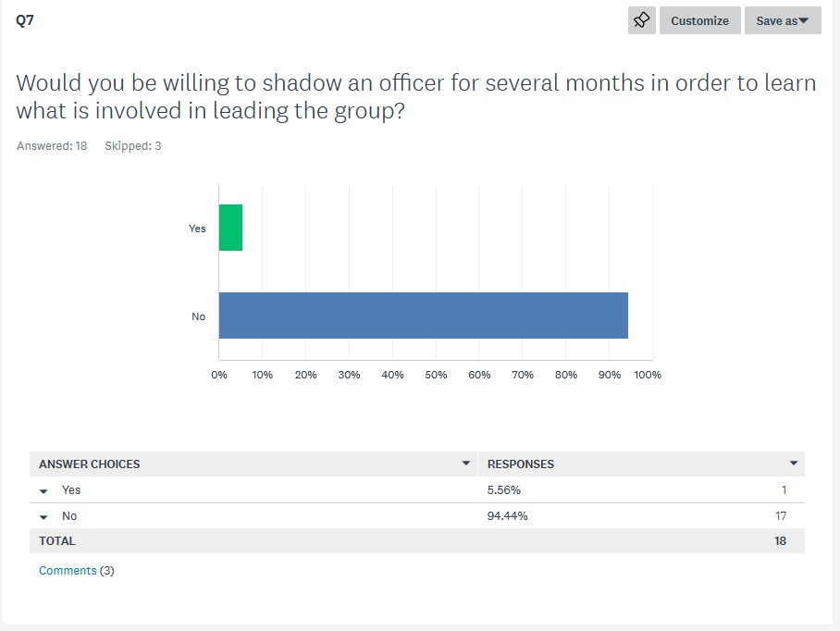Open the Comments link
Viewport: 840px width, 631px height.
click(68, 571)
